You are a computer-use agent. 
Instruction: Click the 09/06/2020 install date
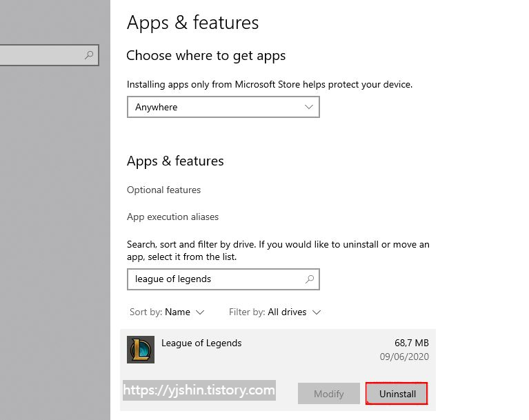click(404, 357)
